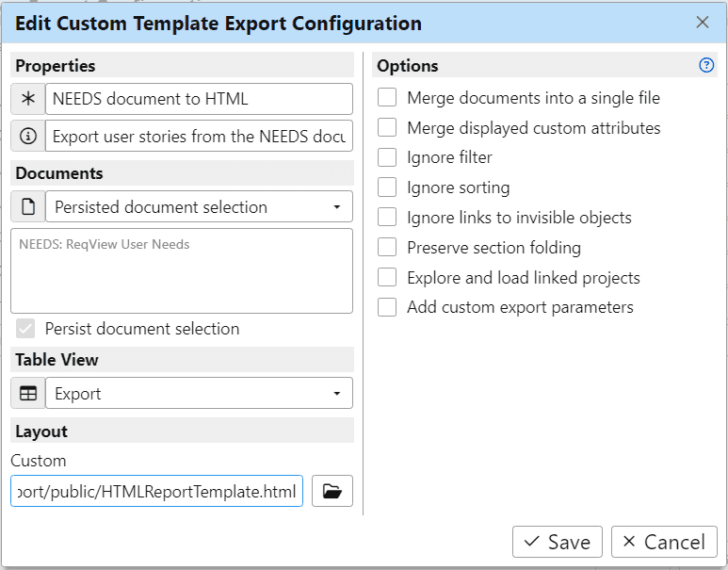Click the Cancel button
This screenshot has width=728, height=570.
(x=664, y=542)
